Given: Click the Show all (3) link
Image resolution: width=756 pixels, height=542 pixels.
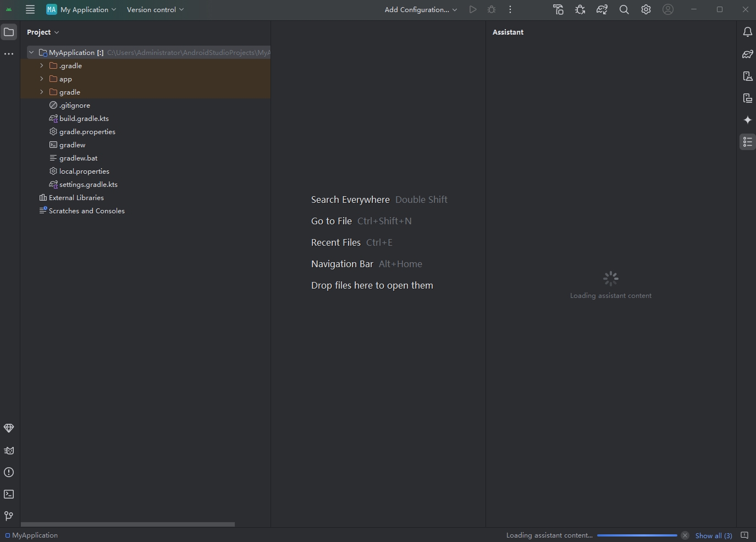Looking at the screenshot, I should (714, 535).
